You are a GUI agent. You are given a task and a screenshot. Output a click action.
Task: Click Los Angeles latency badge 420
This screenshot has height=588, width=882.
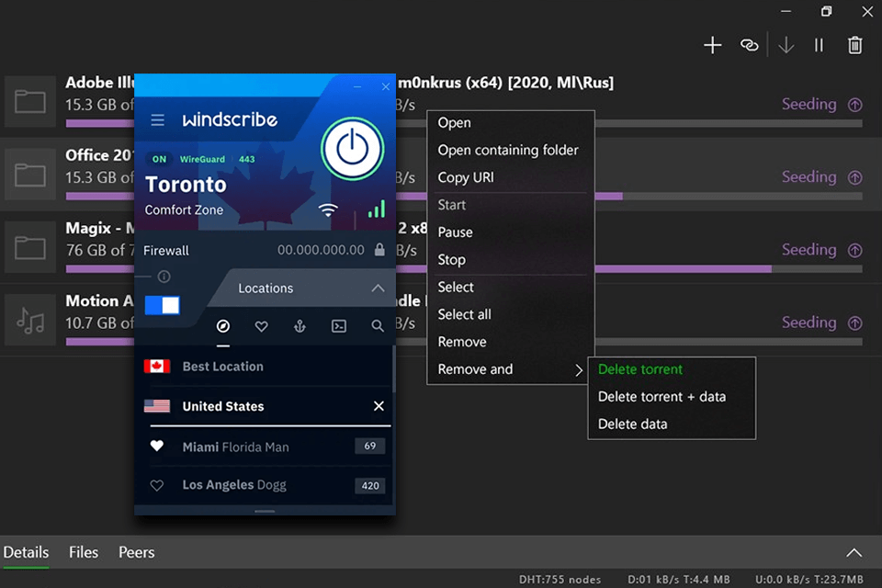[369, 486]
